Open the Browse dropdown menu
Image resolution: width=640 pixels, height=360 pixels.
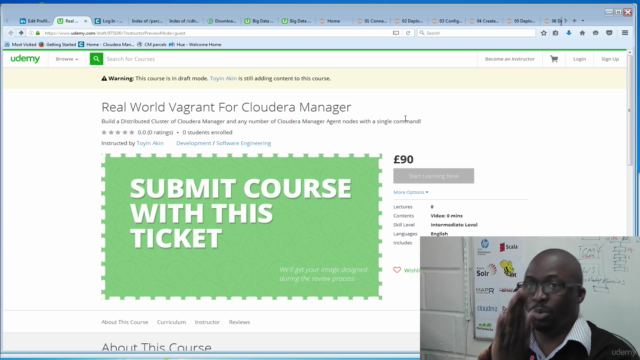click(x=67, y=59)
